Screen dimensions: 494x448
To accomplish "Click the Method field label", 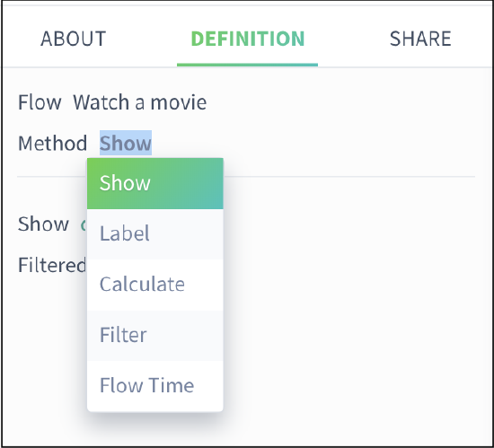I will click(x=52, y=144).
